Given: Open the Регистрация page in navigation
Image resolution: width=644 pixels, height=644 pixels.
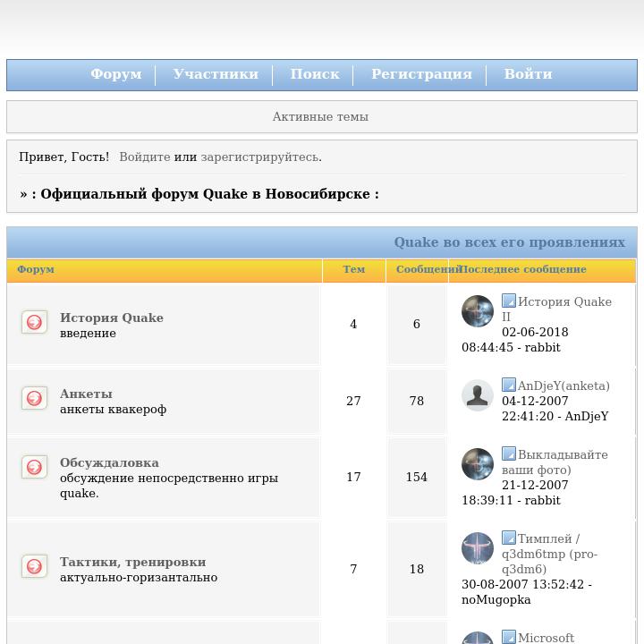Looking at the screenshot, I should click(x=422, y=74).
